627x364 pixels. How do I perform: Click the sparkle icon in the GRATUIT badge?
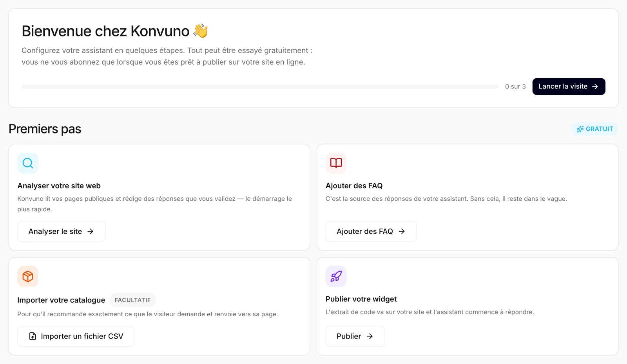[580, 129]
